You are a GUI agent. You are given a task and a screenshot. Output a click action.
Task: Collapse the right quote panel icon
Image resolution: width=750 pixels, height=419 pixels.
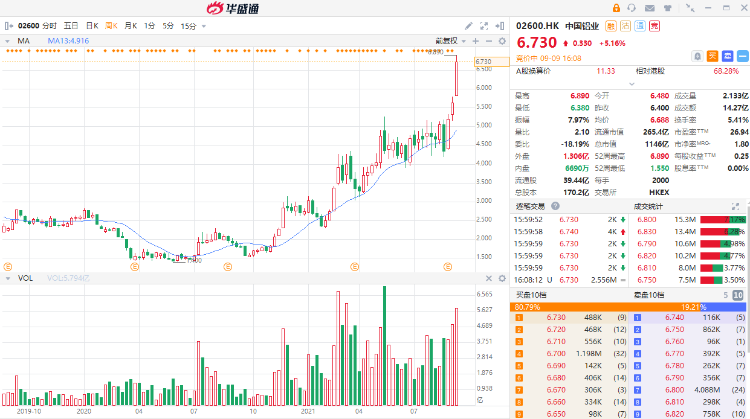click(500, 26)
